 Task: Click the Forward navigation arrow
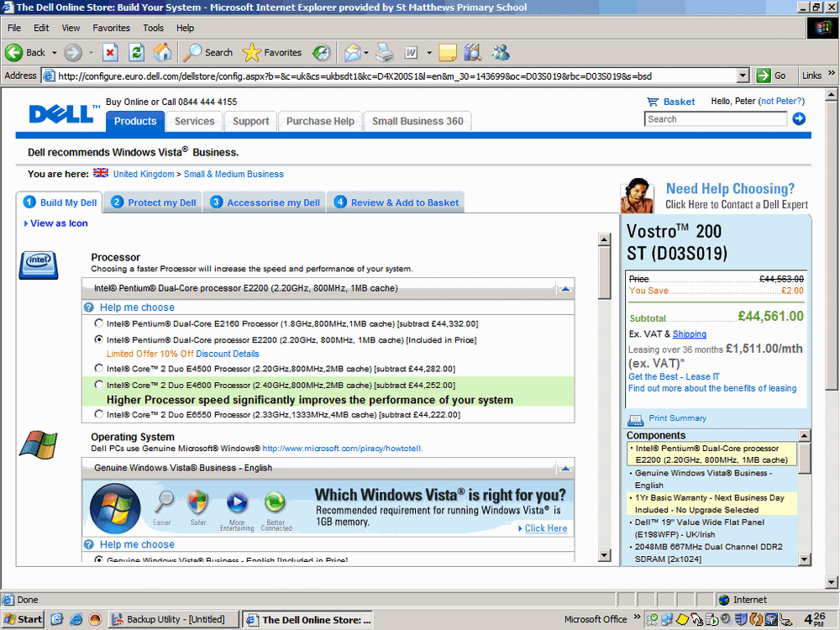[x=73, y=52]
